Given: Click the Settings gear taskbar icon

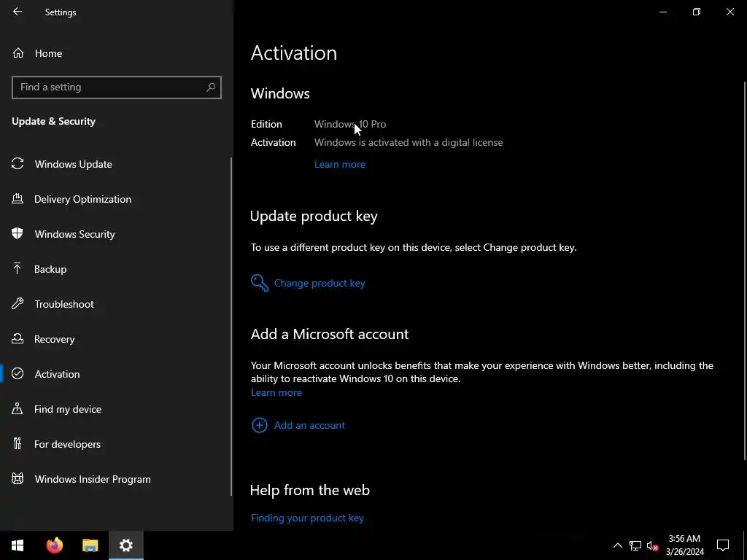Looking at the screenshot, I should pos(125,545).
